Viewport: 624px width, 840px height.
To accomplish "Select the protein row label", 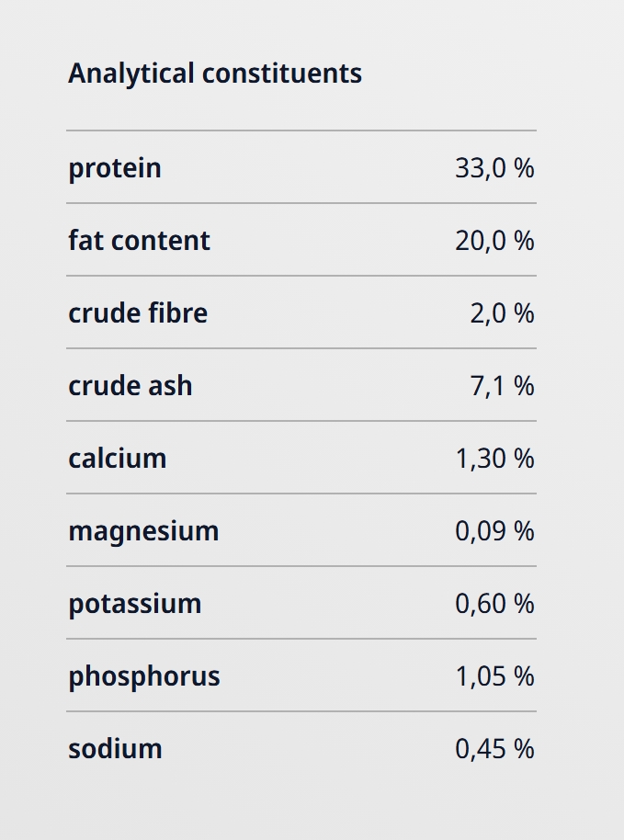I will tap(115, 168).
